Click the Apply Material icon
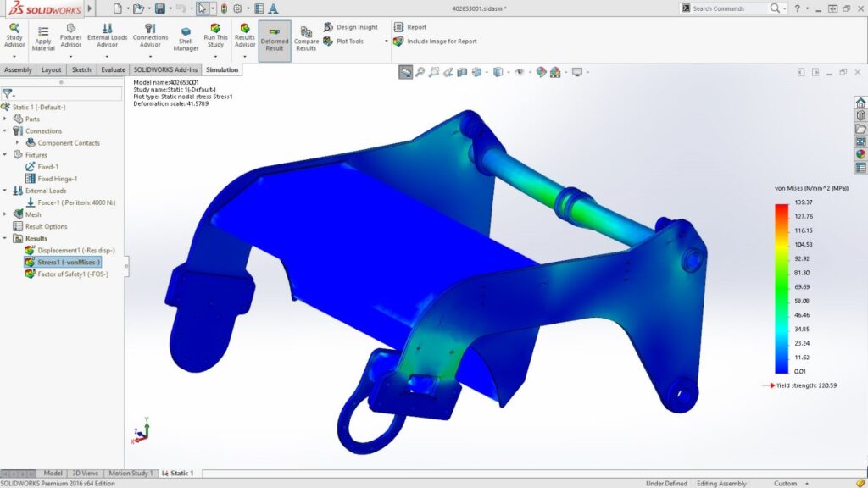868x488 pixels. (x=43, y=31)
